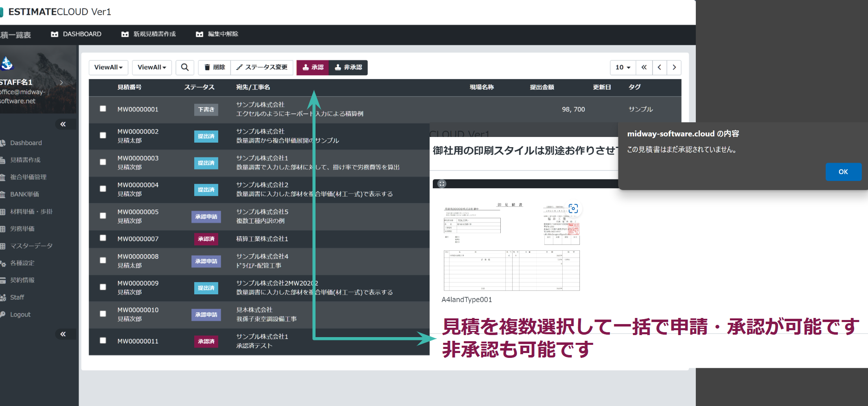The image size is (868, 406).
Task: Click MW00000011 estimate number
Action: [x=138, y=341]
